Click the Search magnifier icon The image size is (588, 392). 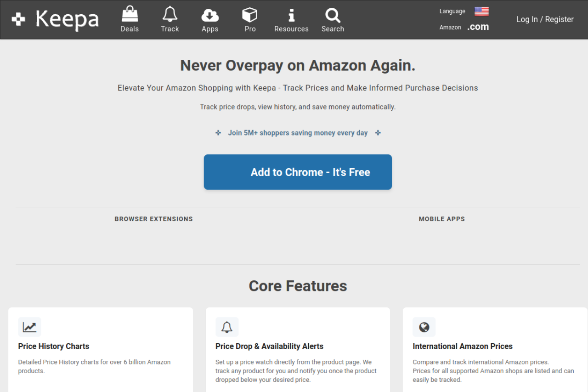(333, 15)
